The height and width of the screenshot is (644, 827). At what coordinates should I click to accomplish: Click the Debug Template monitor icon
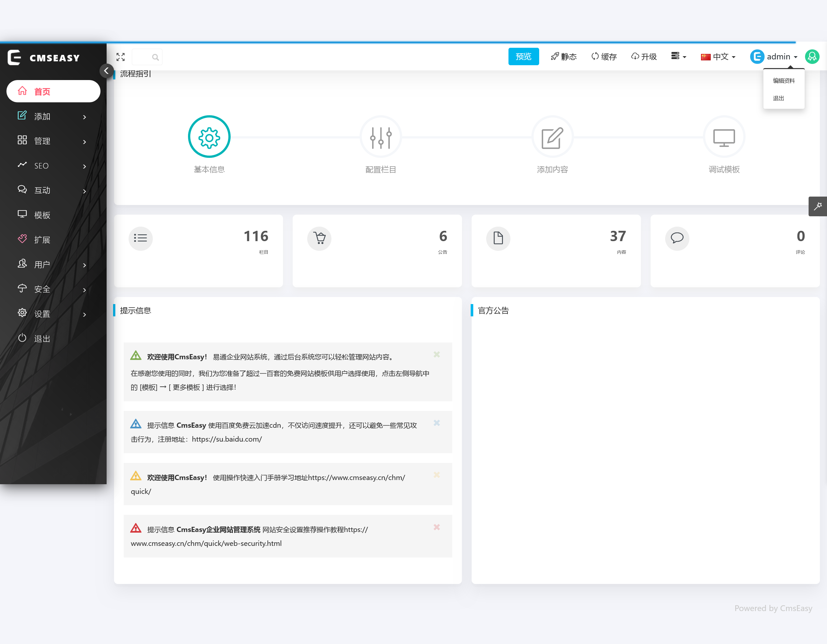coord(724,137)
